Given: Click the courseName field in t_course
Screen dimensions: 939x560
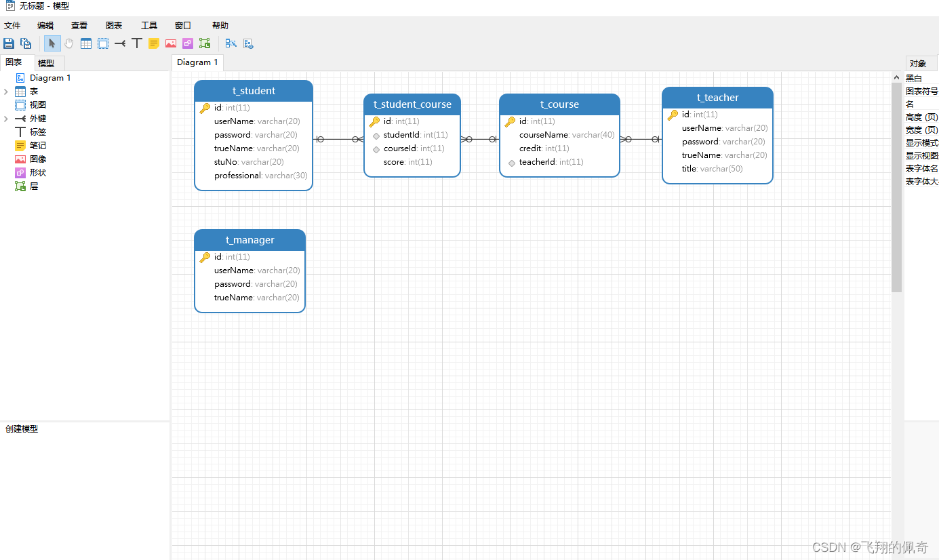Looking at the screenshot, I should [x=567, y=135].
